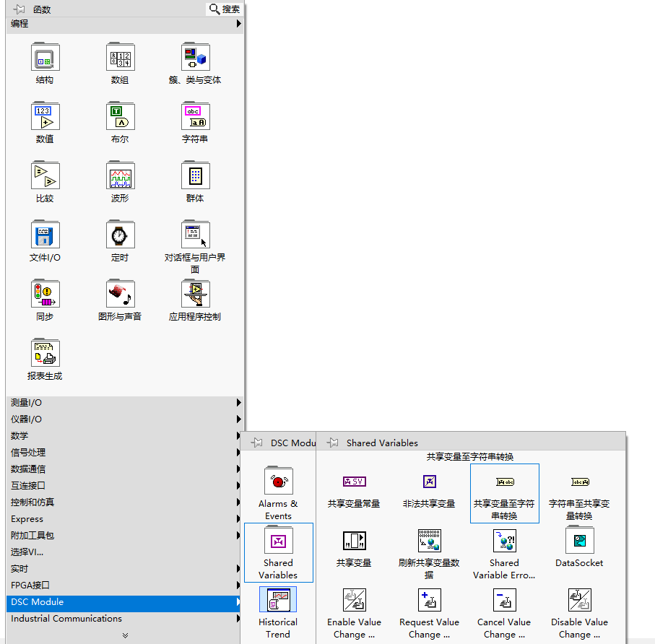The image size is (655, 644).
Task: Show more categories with bottom chevron
Action: [x=125, y=635]
